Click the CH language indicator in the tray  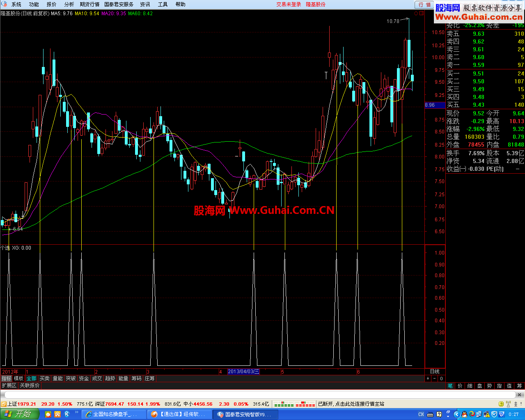click(x=421, y=414)
